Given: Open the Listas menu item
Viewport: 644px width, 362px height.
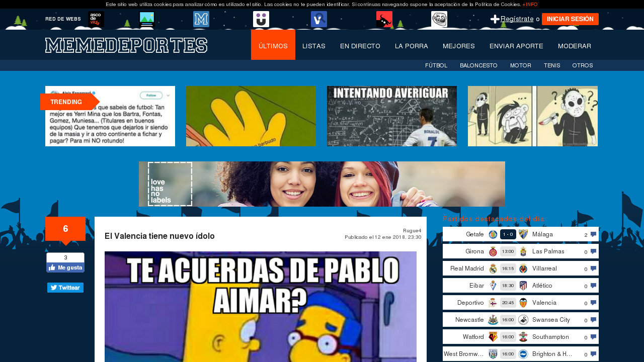Looking at the screenshot, I should coord(314,46).
